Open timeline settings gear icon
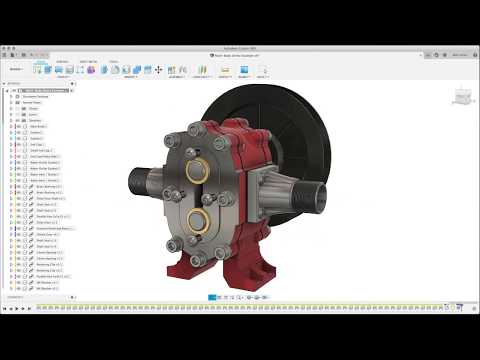This screenshot has height=360, width=480. [474, 309]
